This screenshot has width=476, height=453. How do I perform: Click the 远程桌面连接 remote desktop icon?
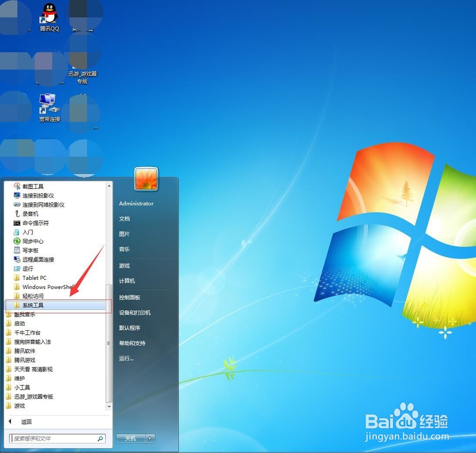(17, 259)
